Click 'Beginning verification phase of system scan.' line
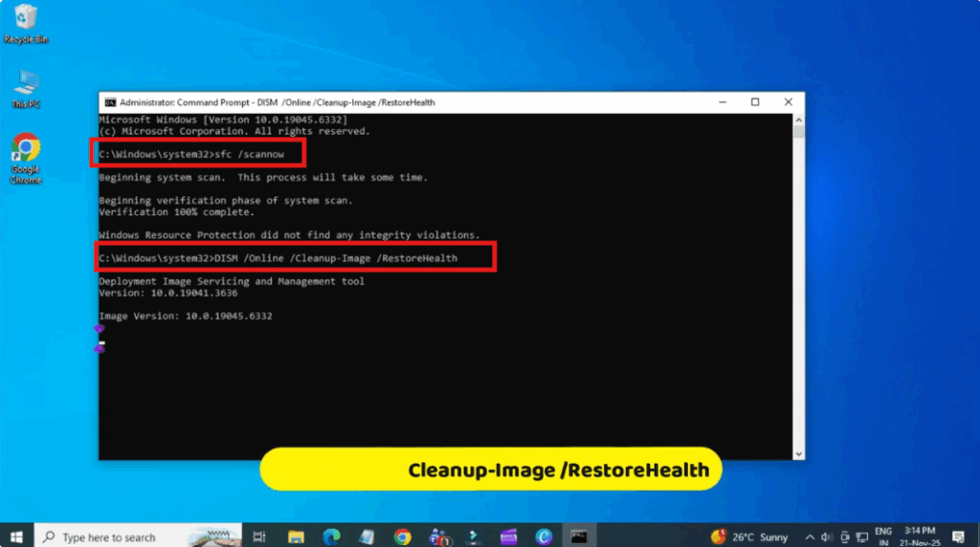 pos(226,201)
